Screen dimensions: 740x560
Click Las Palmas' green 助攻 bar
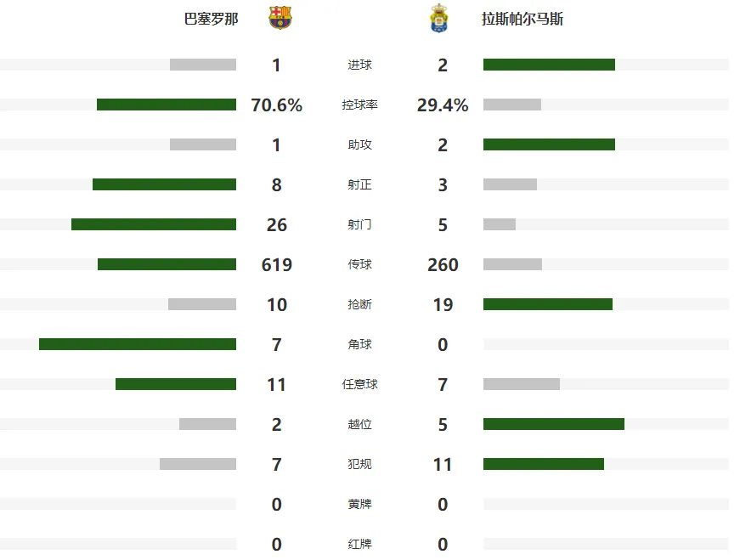tap(549, 144)
